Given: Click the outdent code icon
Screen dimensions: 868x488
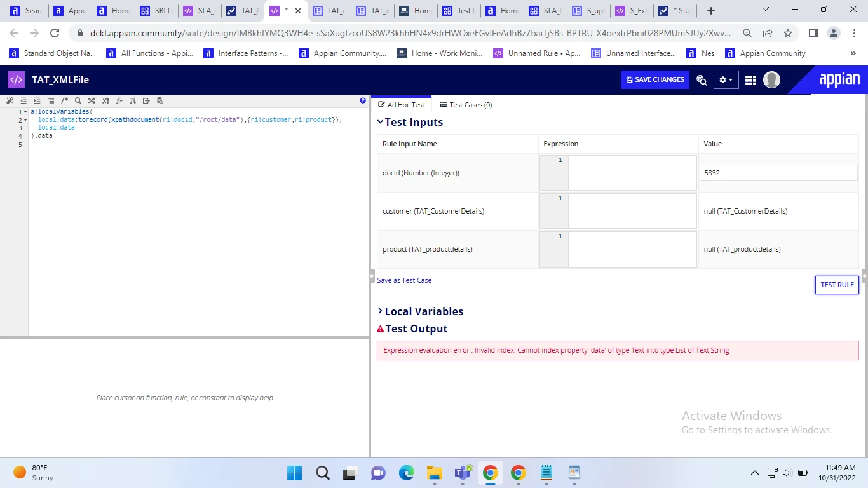Looking at the screenshot, I should click(x=24, y=100).
